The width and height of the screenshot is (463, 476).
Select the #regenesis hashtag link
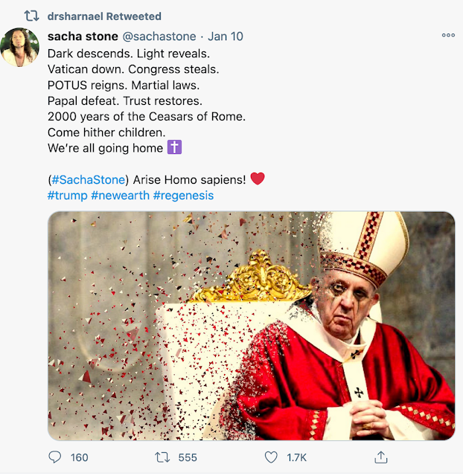183,195
